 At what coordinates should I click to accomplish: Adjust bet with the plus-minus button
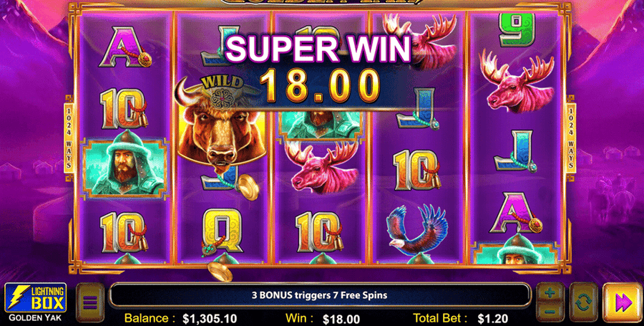point(550,302)
